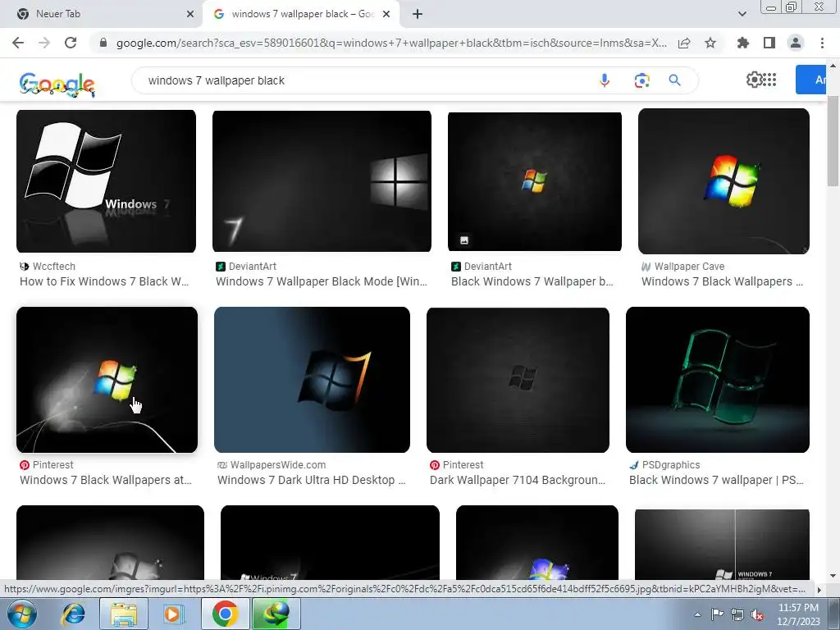Click the WallpapersWide.com source label

277,465
